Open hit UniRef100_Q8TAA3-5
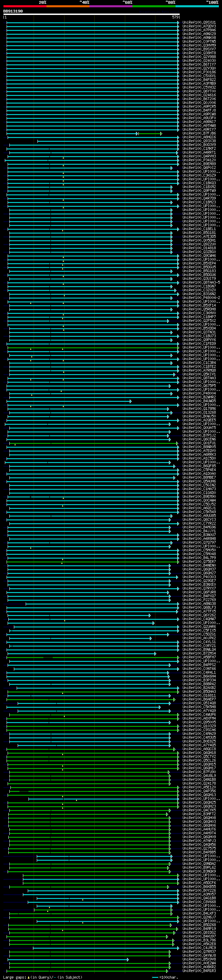The image size is (222, 980). pos(201,282)
